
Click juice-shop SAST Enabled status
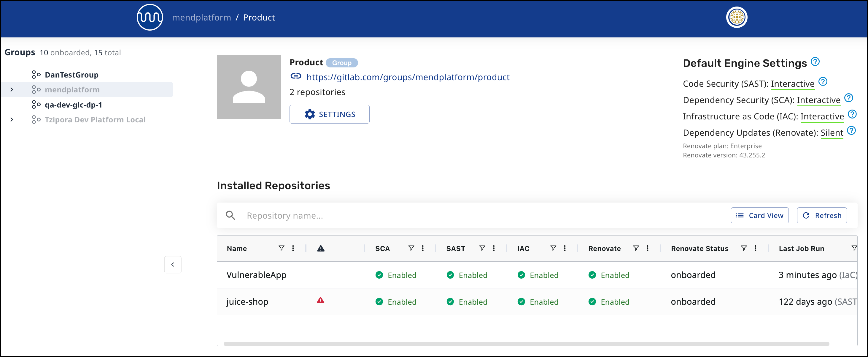click(x=467, y=302)
